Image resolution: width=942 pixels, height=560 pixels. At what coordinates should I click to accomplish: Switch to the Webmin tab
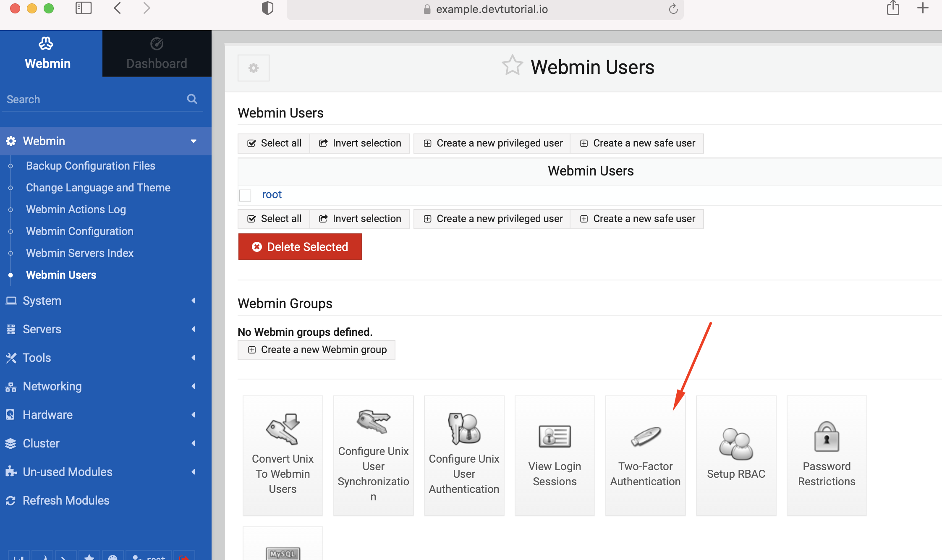click(51, 54)
